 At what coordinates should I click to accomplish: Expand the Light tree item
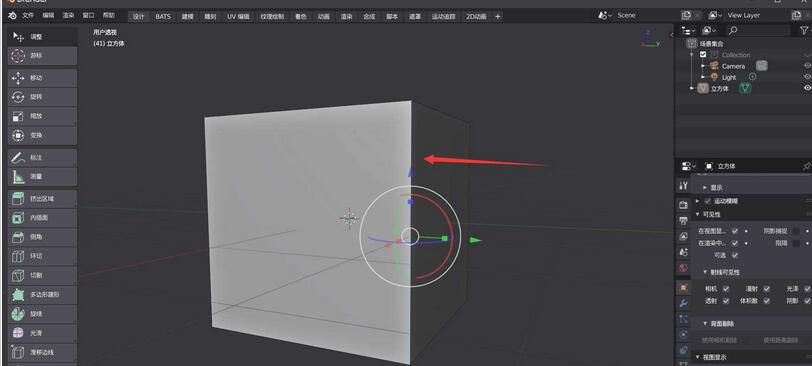pyautogui.click(x=703, y=77)
